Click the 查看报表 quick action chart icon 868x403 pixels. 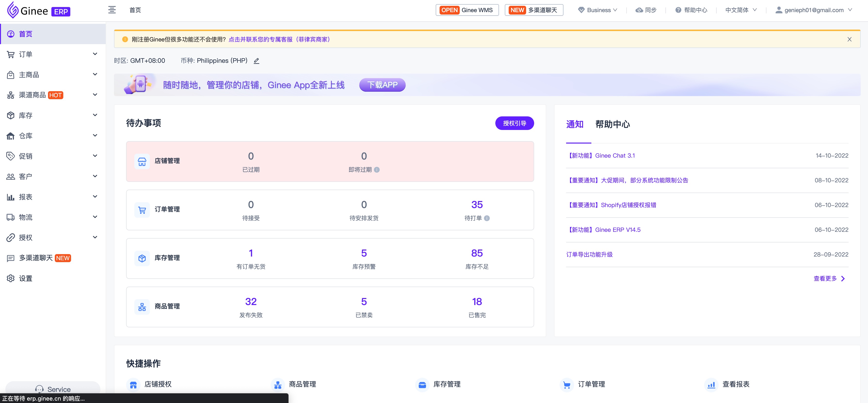click(x=711, y=385)
